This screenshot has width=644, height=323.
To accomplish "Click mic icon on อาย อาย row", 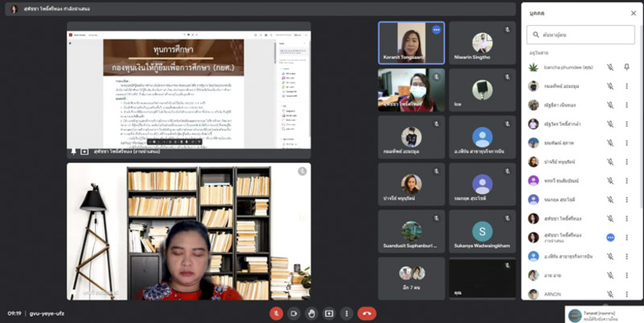I will tap(610, 275).
